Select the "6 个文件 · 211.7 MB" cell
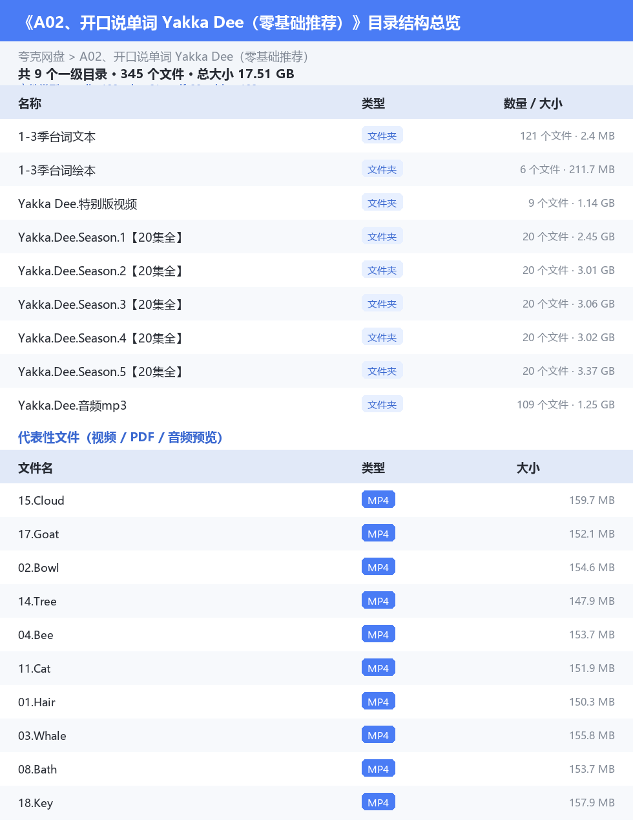 coord(567,169)
